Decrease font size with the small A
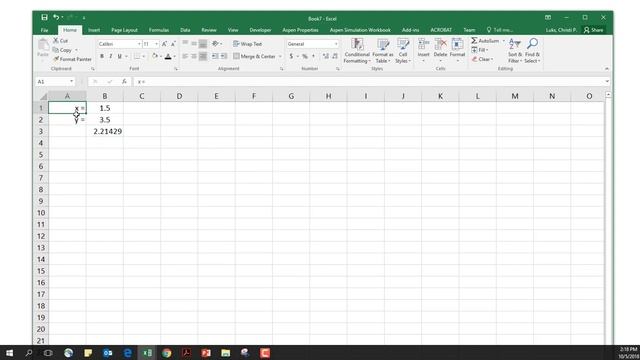The image size is (640, 360). click(173, 44)
